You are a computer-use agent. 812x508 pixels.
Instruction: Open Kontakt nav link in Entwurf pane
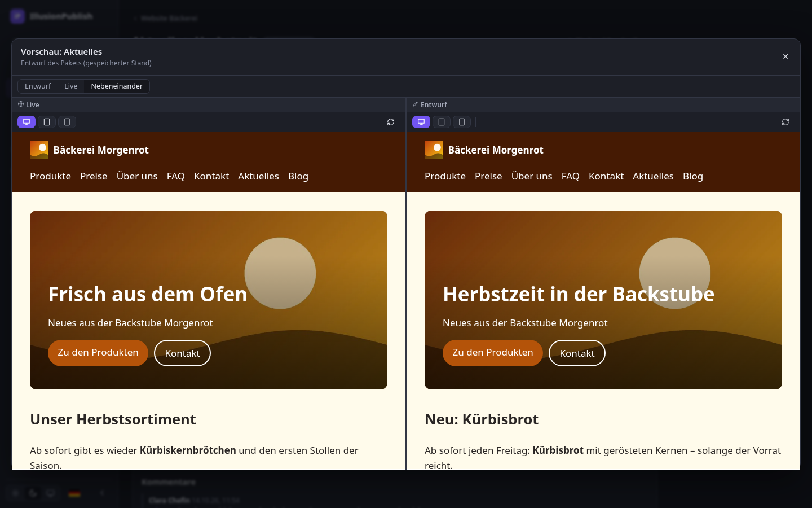[x=606, y=176]
